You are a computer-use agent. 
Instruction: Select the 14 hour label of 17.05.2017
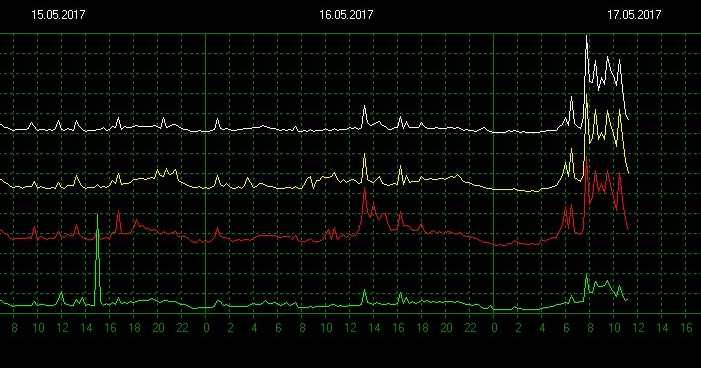[662, 328]
